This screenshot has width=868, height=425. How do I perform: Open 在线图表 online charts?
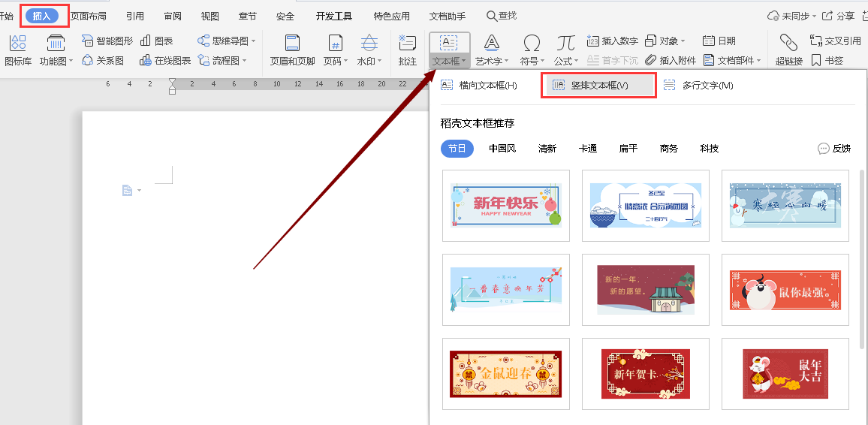pos(165,60)
